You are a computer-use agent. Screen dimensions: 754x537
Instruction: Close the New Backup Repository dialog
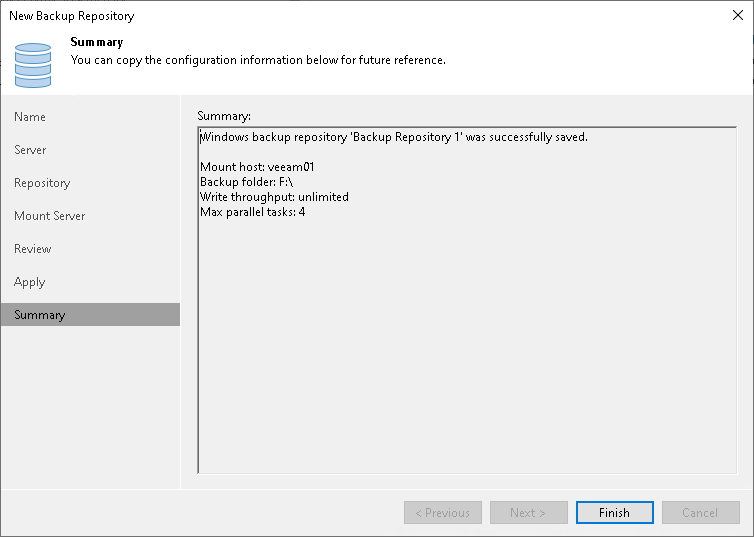tap(736, 16)
